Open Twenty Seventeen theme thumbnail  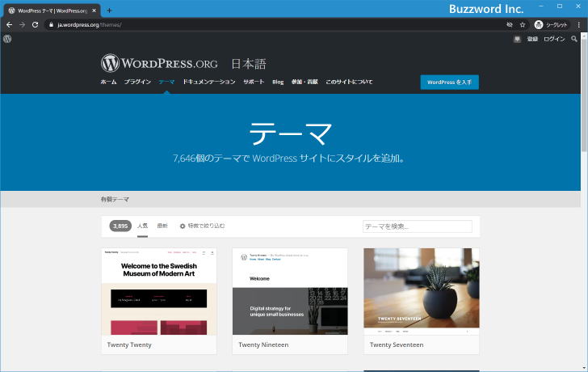pos(422,291)
